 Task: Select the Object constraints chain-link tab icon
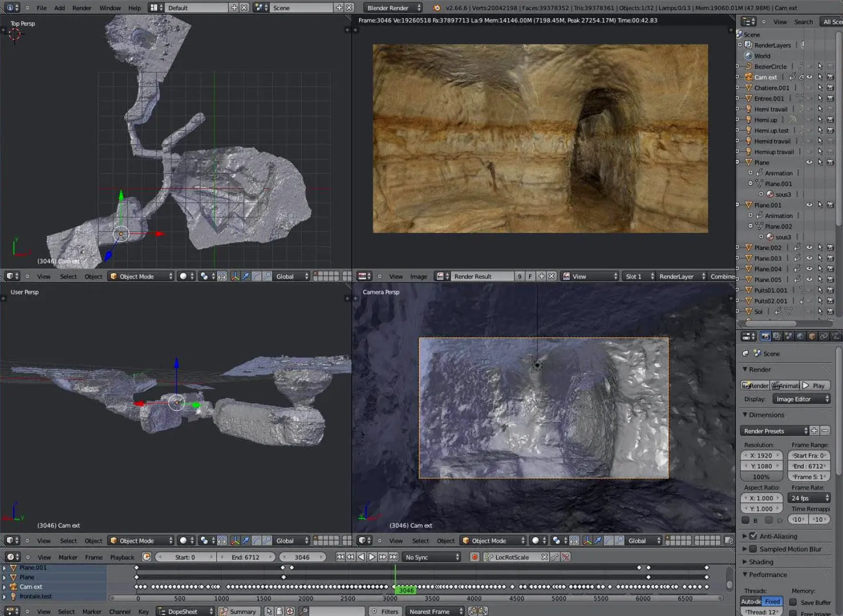point(824,337)
